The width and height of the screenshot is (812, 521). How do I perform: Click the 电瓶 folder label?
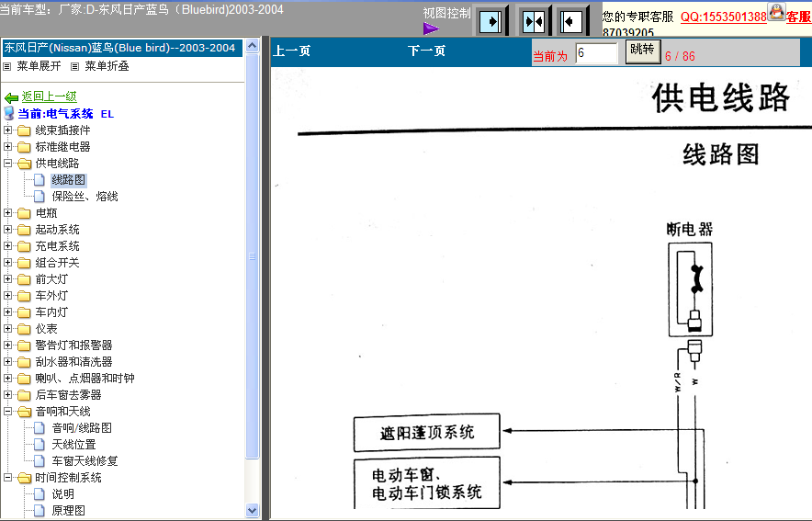tap(47, 213)
